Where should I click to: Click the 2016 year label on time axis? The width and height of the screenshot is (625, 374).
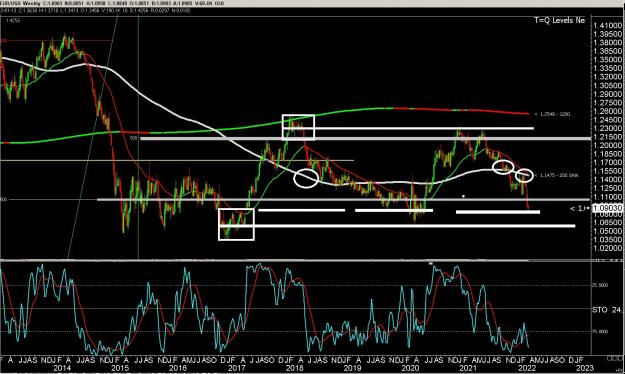[x=178, y=368]
